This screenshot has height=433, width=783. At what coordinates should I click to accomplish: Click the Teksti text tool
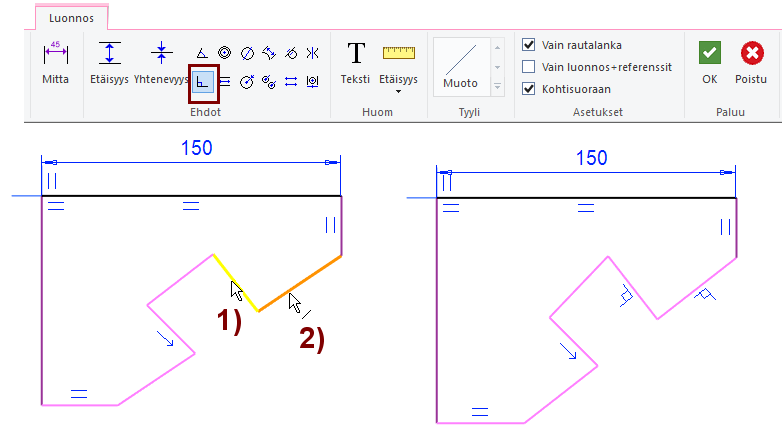[x=355, y=62]
